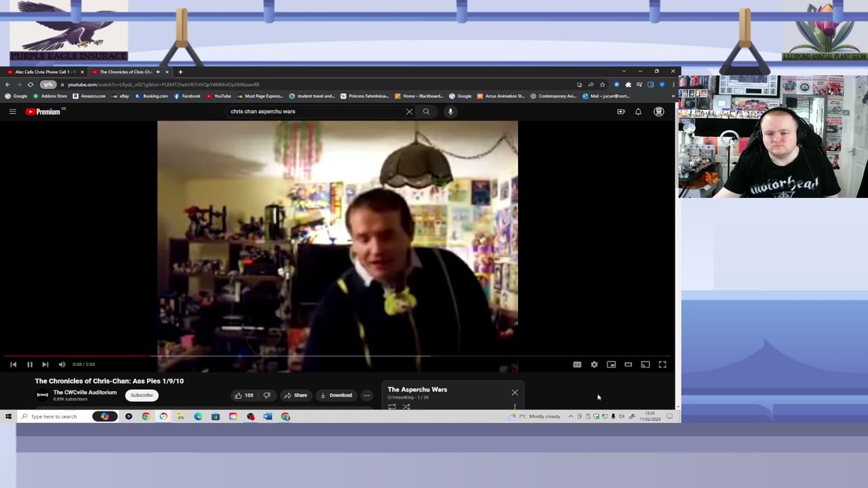
Task: Open YouTube guide hamburger menu
Action: tap(12, 112)
